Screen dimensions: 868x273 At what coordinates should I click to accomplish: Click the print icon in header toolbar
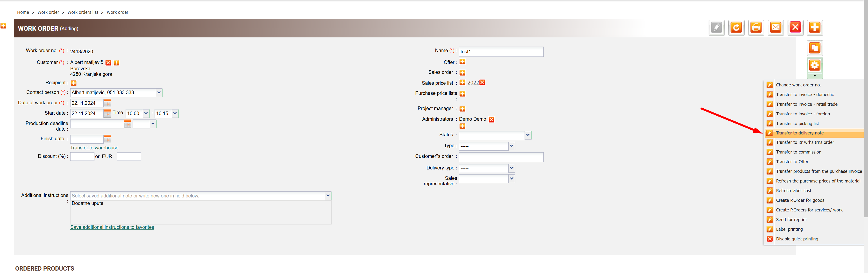tap(756, 28)
